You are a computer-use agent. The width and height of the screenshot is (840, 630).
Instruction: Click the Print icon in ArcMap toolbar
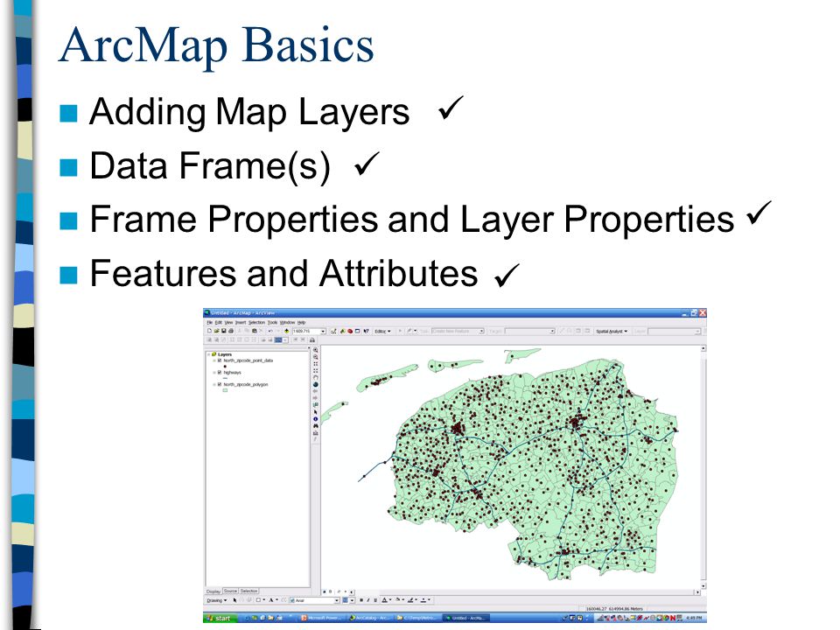(231, 331)
